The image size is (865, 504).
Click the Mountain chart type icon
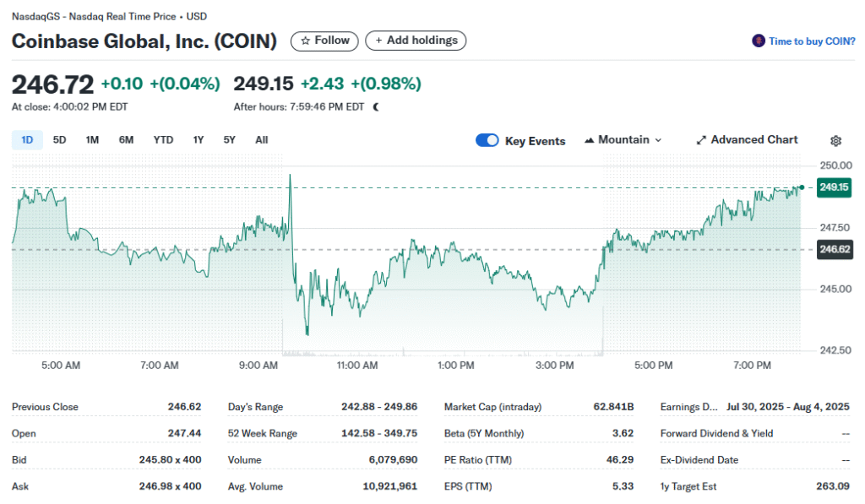(x=589, y=140)
